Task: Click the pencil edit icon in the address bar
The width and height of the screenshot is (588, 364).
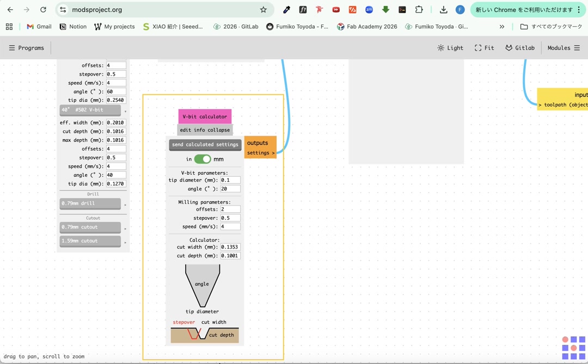Action: click(286, 9)
